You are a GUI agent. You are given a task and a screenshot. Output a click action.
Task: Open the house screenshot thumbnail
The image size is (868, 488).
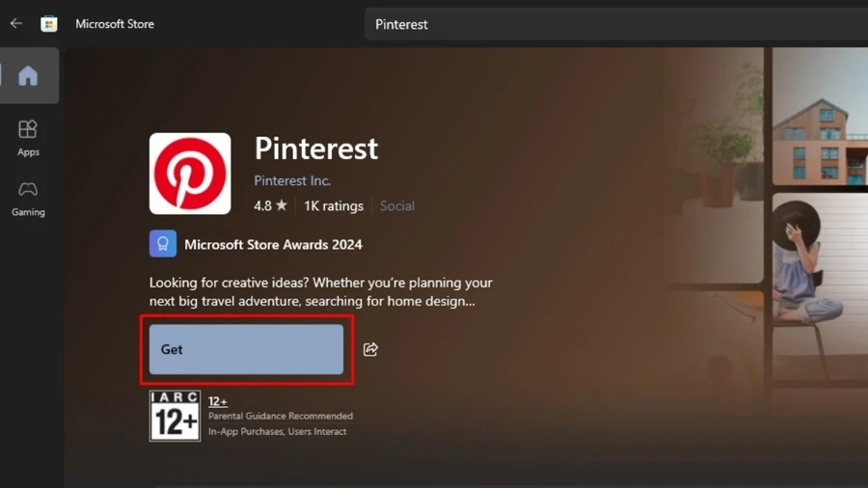point(820,116)
